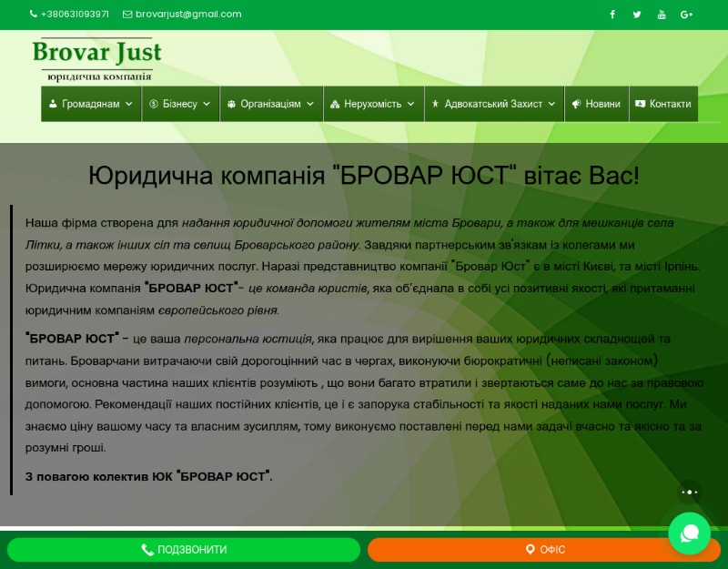
Task: Open the floating chat bubble widget
Action: click(x=690, y=533)
